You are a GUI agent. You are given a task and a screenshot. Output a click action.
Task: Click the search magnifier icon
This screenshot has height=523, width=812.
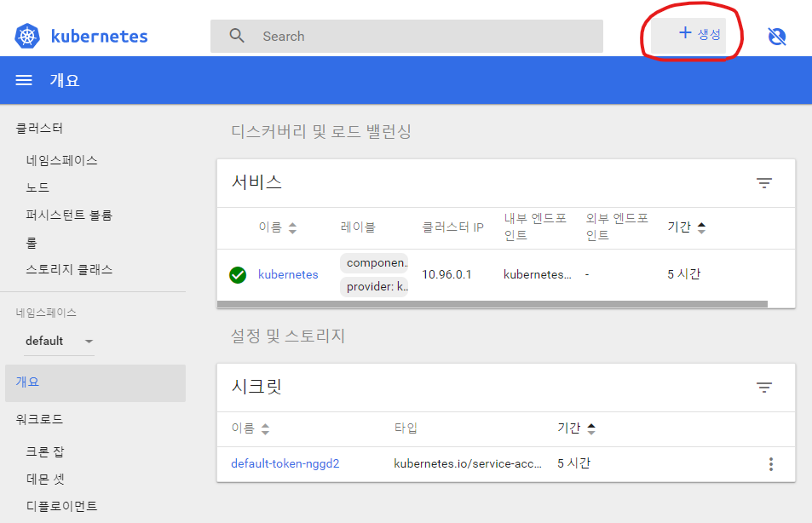(x=237, y=36)
